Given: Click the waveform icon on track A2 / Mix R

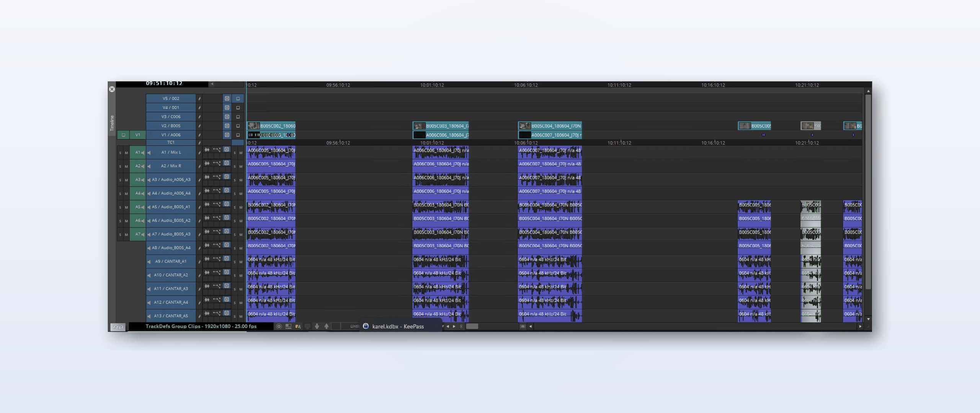Looking at the screenshot, I should click(x=207, y=163).
